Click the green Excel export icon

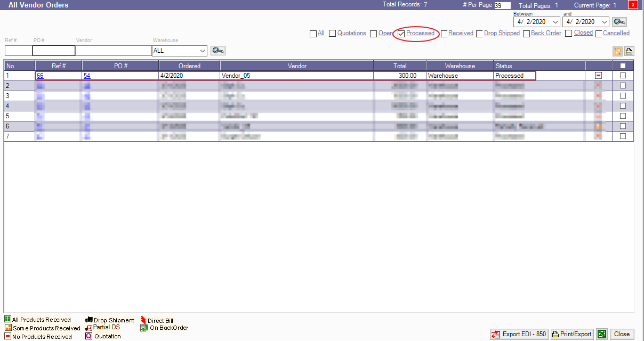click(x=601, y=334)
